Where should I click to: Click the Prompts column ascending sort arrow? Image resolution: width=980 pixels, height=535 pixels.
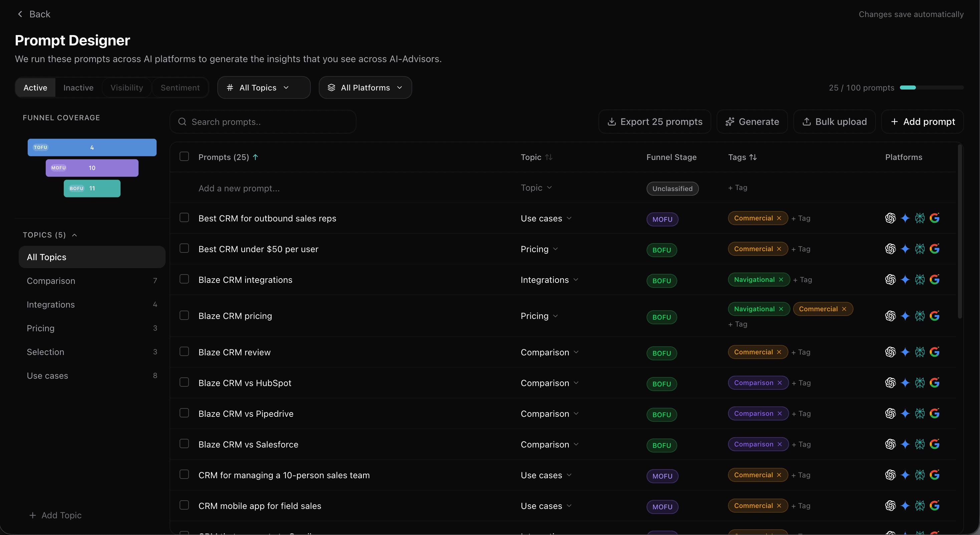click(255, 157)
